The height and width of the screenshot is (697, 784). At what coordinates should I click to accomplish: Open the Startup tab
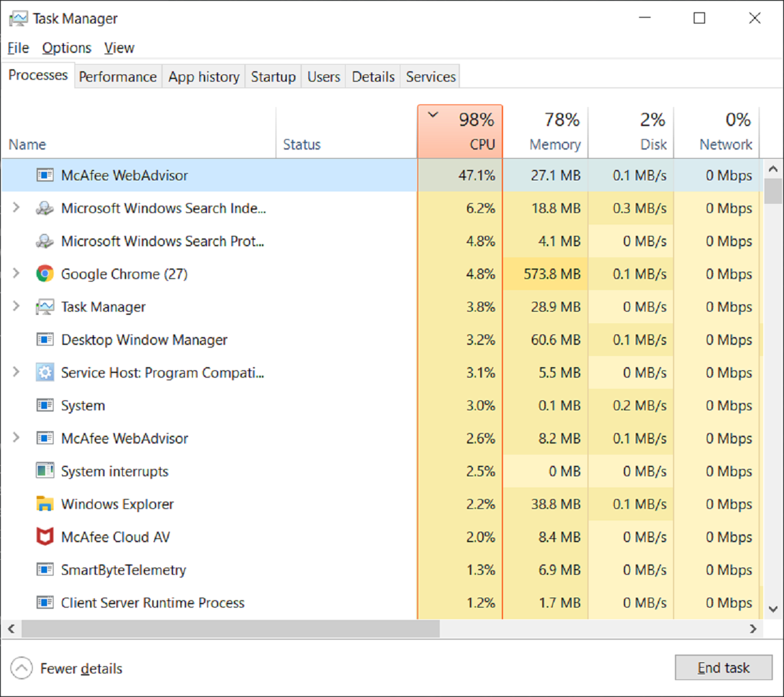point(273,77)
